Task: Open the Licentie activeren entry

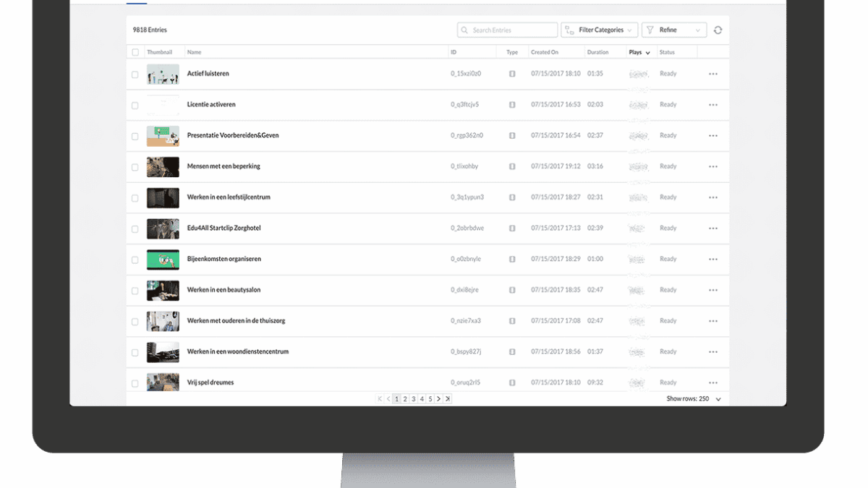Action: coord(211,105)
